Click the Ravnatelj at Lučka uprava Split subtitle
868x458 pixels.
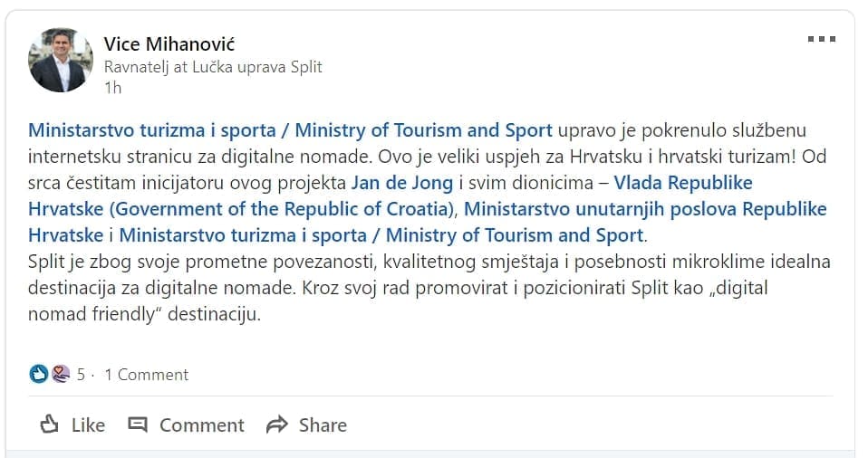click(213, 67)
